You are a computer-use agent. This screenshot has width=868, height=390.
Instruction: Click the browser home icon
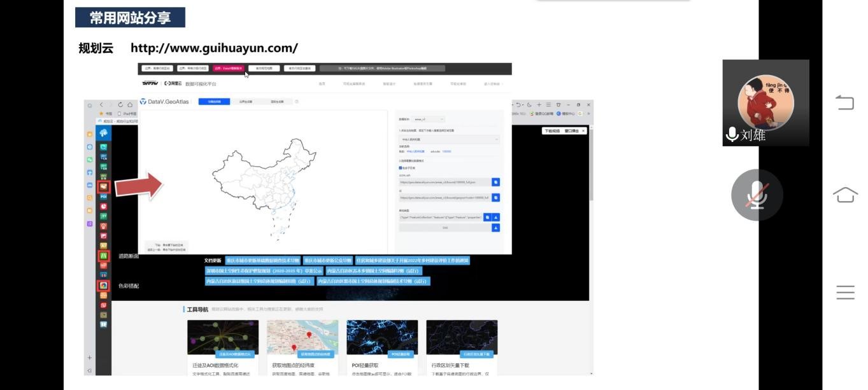pos(130,104)
